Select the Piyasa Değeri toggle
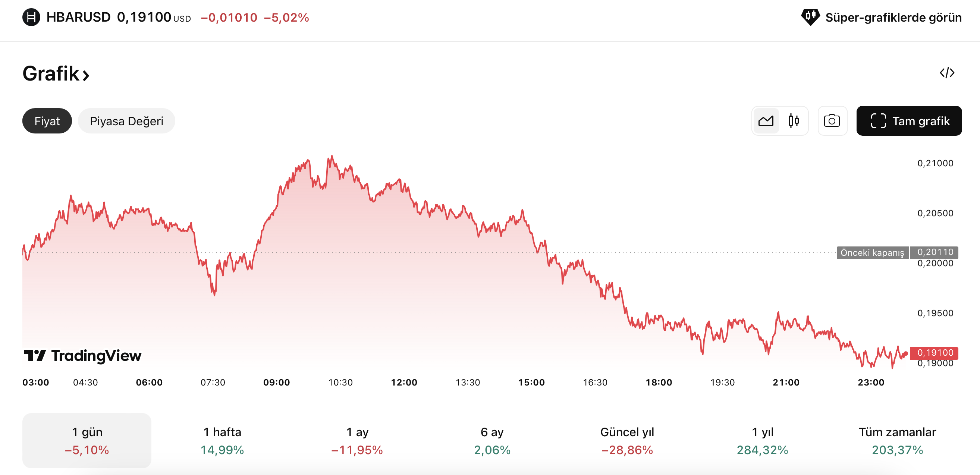Image resolution: width=980 pixels, height=475 pixels. (126, 121)
